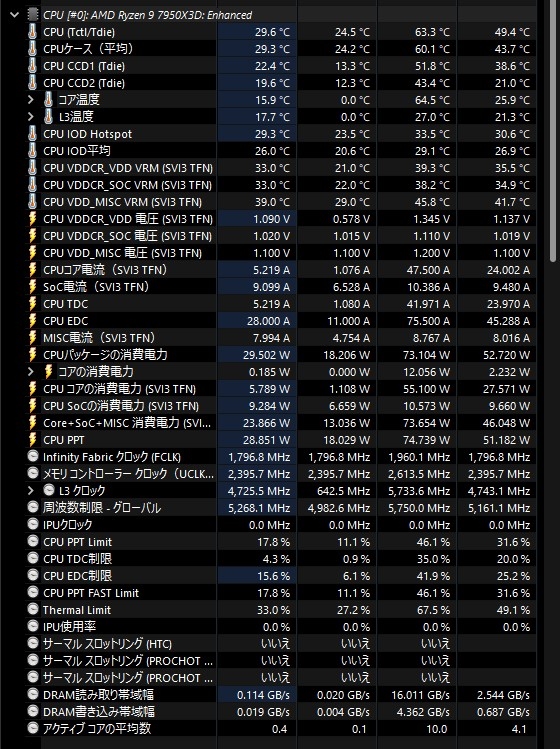560x749 pixels.
Task: Click the average value 49.4 °C
Action: pyautogui.click(x=512, y=32)
